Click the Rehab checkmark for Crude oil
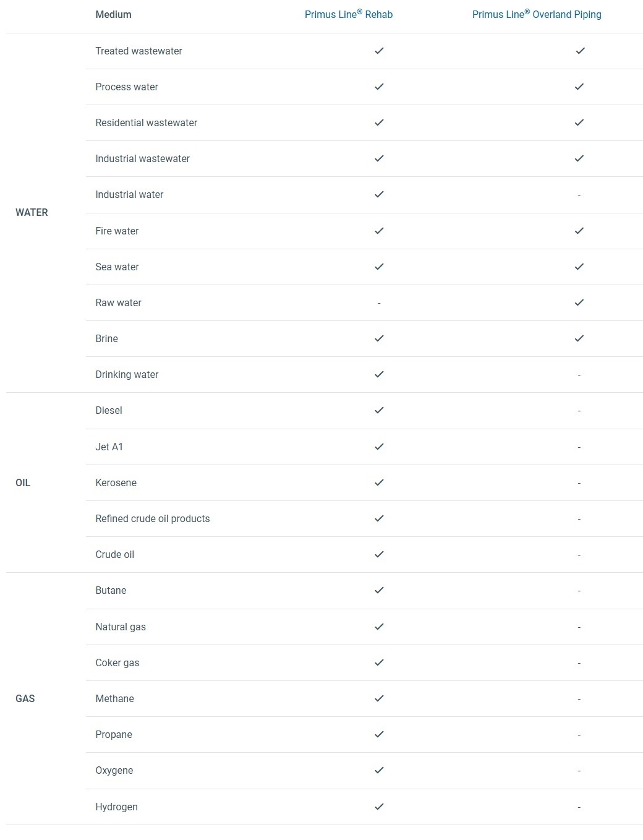 (379, 554)
